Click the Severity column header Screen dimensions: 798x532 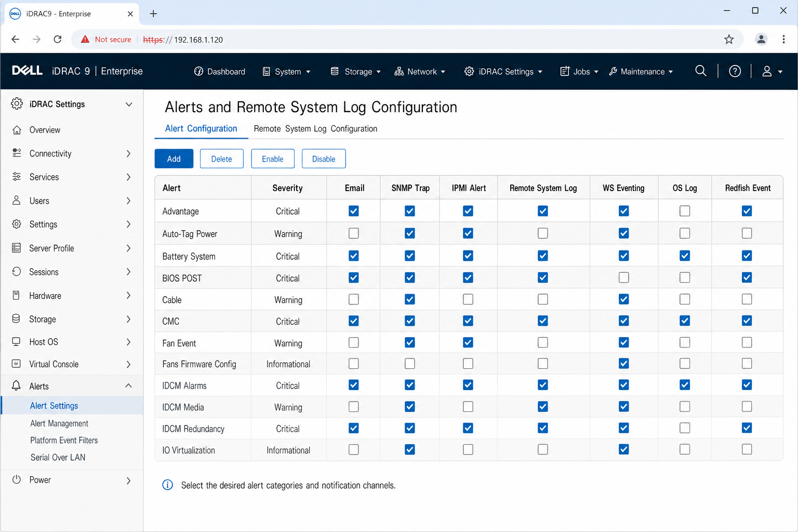point(287,188)
